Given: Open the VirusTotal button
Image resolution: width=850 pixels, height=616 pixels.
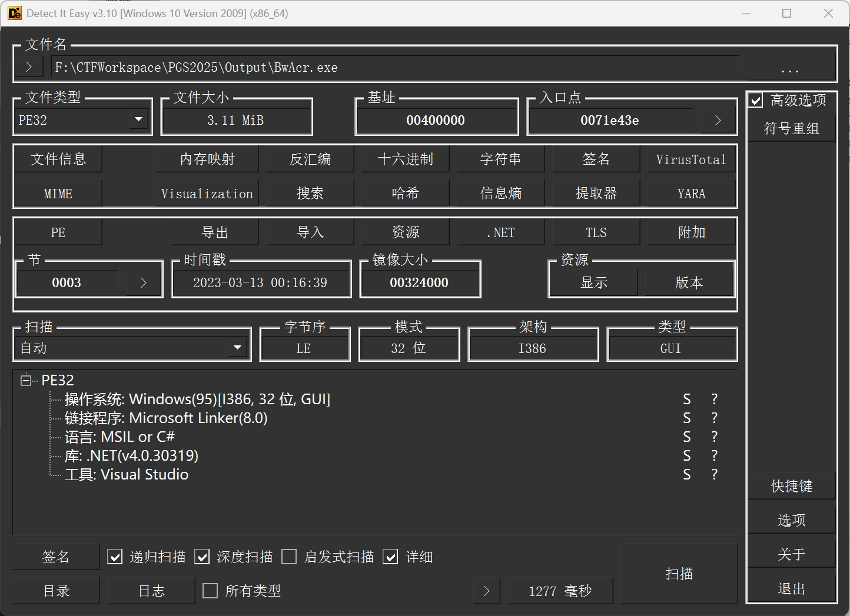Looking at the screenshot, I should (x=691, y=159).
